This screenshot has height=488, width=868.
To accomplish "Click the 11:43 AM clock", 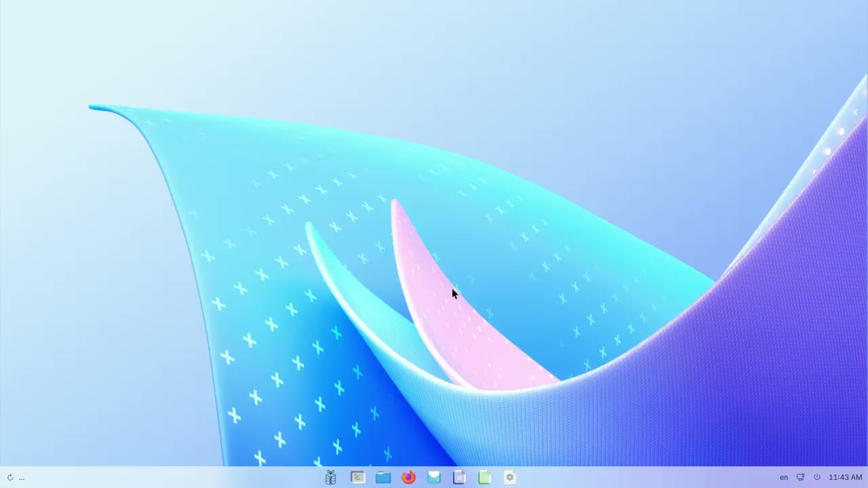I will coord(846,478).
